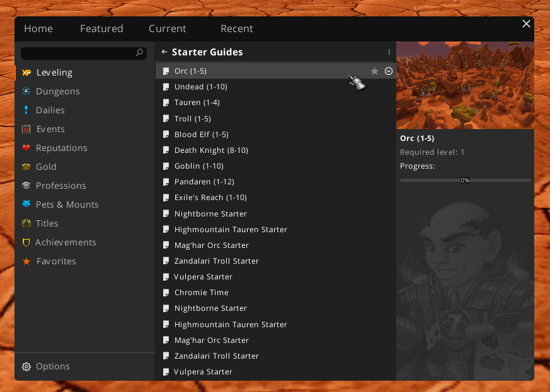Click the blue exclamation Dailies icon

click(x=26, y=110)
